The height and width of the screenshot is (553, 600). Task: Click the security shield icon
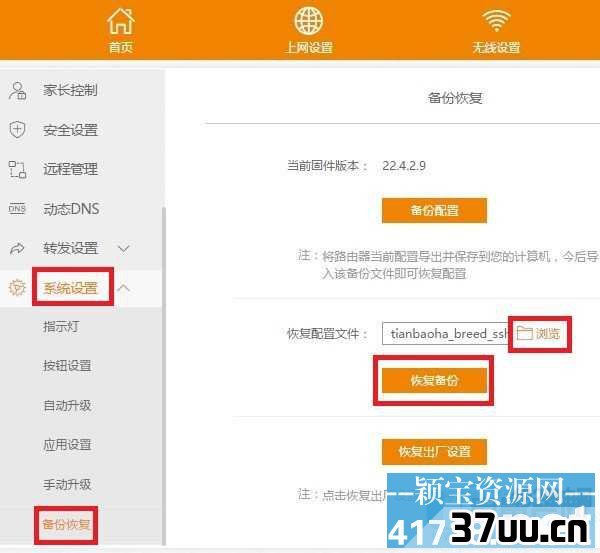coord(17,130)
